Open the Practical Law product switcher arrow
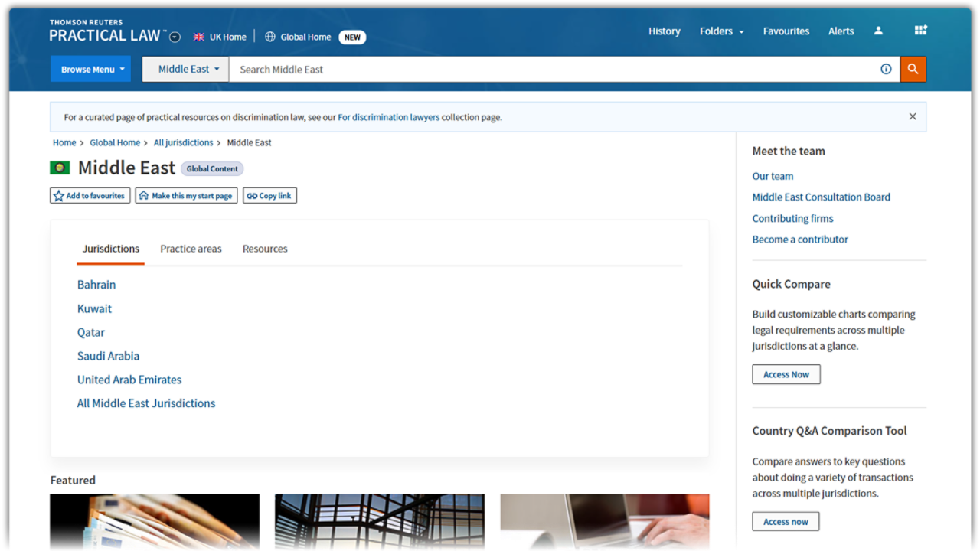This screenshot has height=551, width=980. (175, 37)
